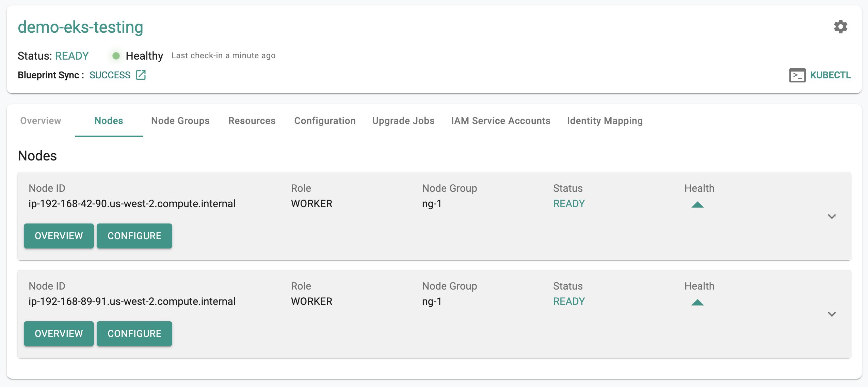Screen dimensions: 868x387
Task: Click OVERVIEW button for ip-192-168-89-91 node
Action: click(x=59, y=334)
